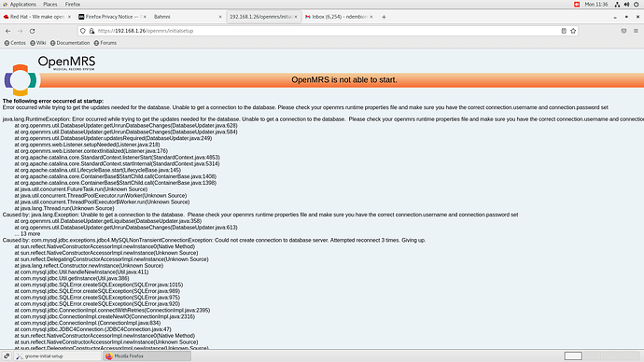Click the JDBC4Connection.<init> trace line
The width and height of the screenshot is (644, 362).
[92, 329]
